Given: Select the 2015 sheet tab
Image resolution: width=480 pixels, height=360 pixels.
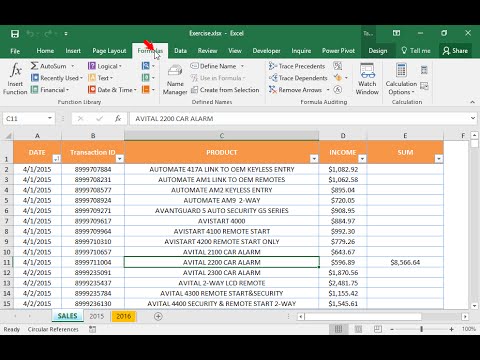Looking at the screenshot, I should (97, 316).
